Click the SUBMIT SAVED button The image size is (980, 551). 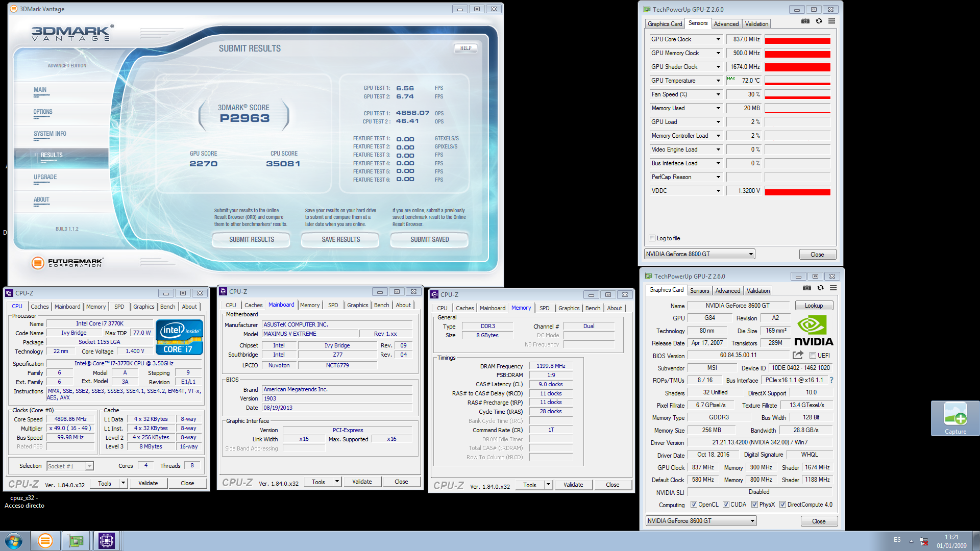pos(430,239)
